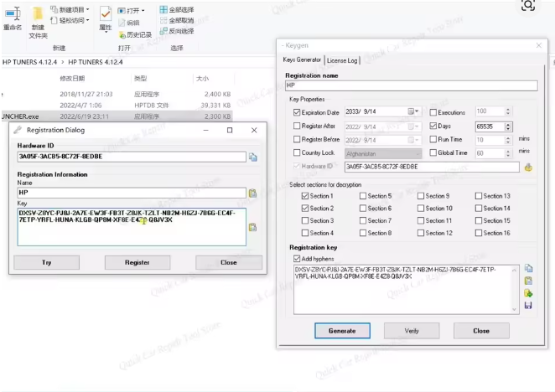Open the Expiration Date calendar dropdown
The width and height of the screenshot is (555, 392).
click(x=413, y=112)
